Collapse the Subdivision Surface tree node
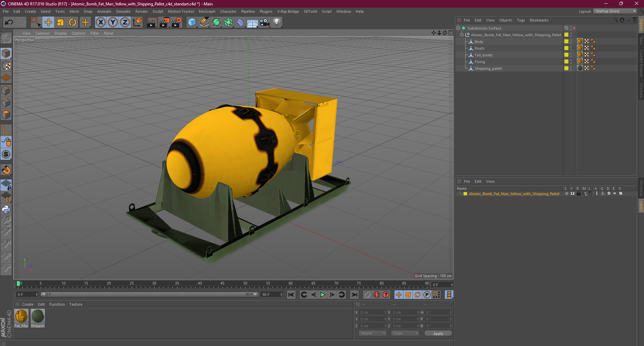Viewport: 644px width, 346px height. (458, 28)
